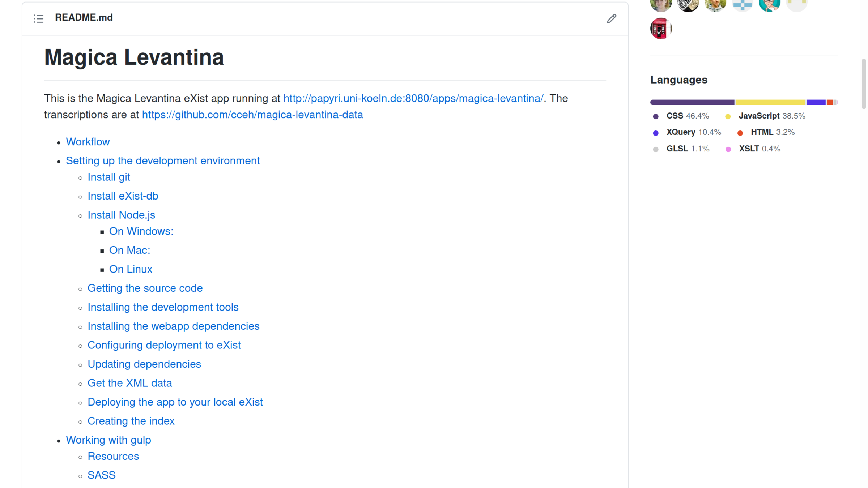Screen dimensions: 868x488
Task: Open the papyri.uni-koeln.de app URL
Action: [x=413, y=98]
